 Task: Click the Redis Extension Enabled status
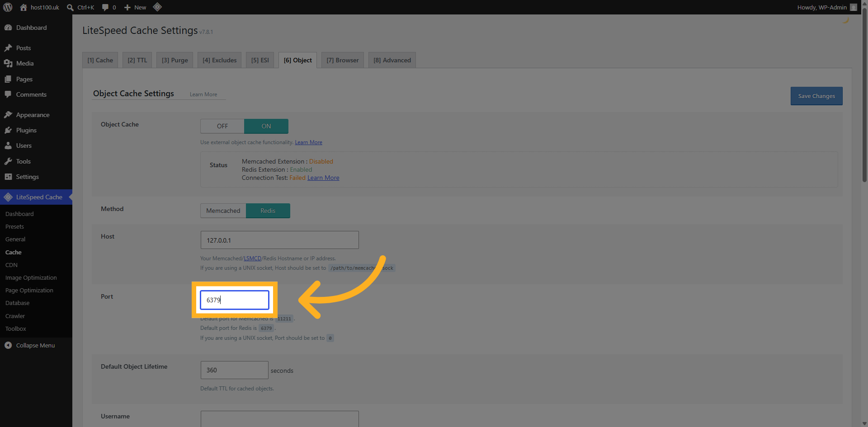(x=301, y=169)
